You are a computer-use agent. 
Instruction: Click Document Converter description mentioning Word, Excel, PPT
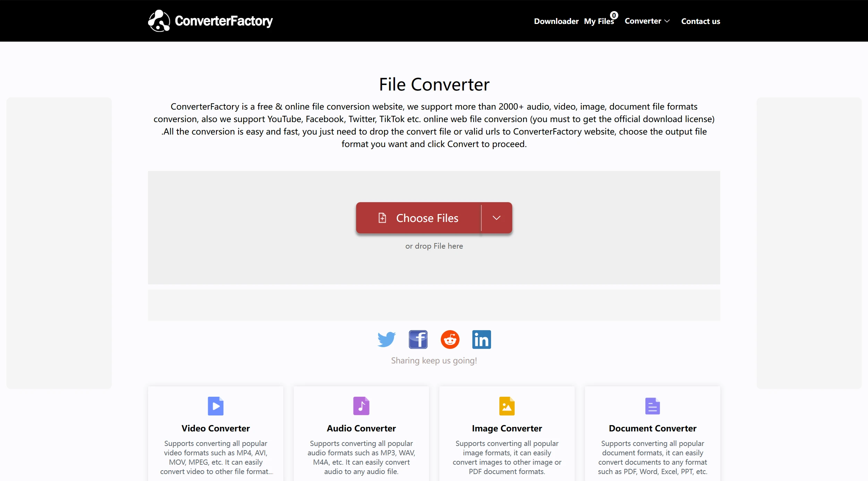point(653,457)
